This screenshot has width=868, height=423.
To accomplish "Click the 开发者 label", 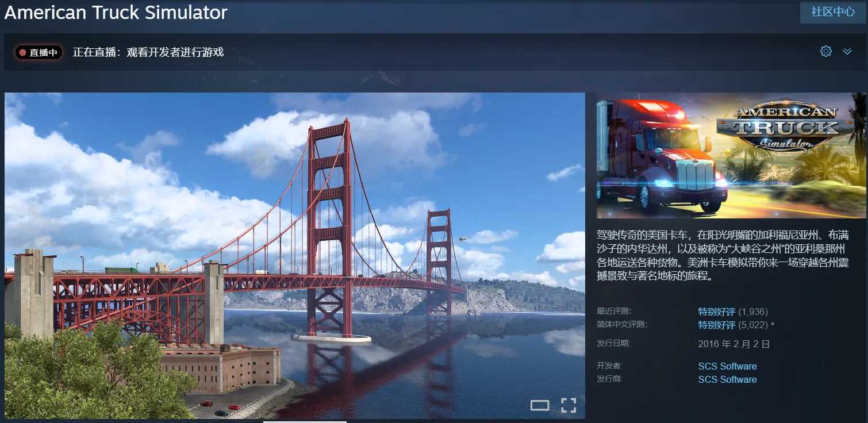I will click(609, 366).
